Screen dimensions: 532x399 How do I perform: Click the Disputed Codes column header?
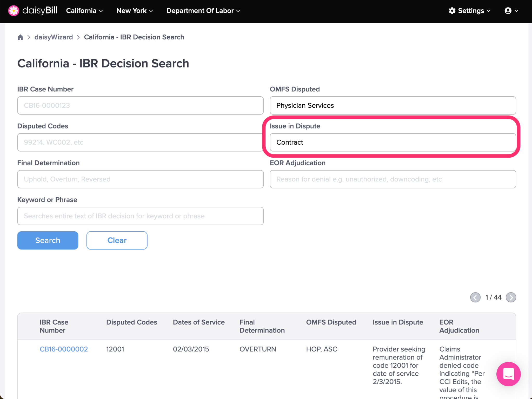132,322
